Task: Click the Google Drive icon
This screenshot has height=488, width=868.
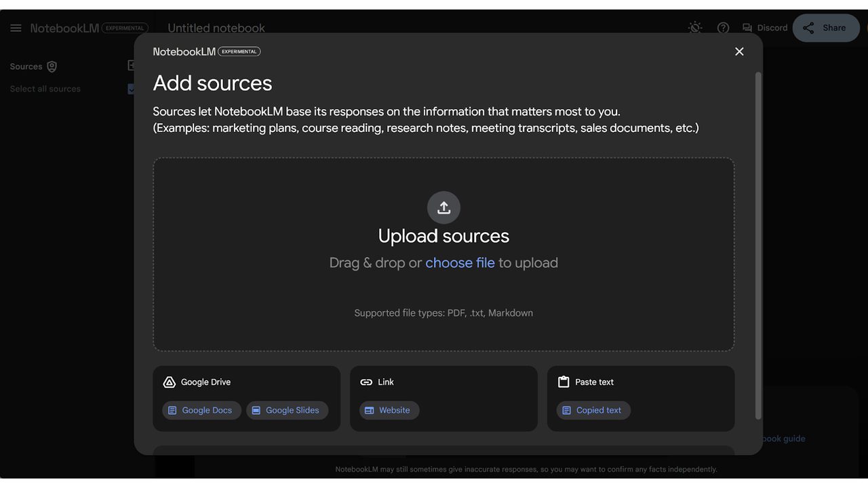Action: 170,382
